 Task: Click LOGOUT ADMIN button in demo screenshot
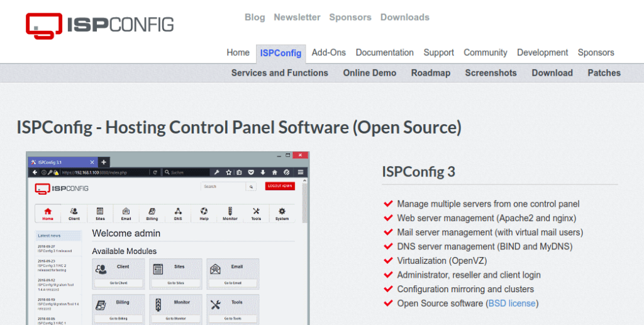280,186
